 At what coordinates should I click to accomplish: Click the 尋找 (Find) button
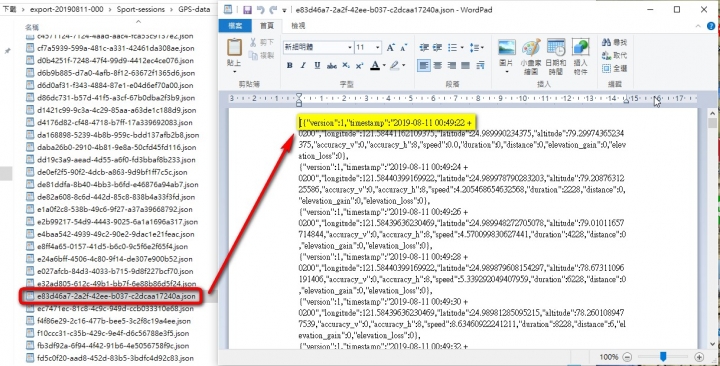614,42
